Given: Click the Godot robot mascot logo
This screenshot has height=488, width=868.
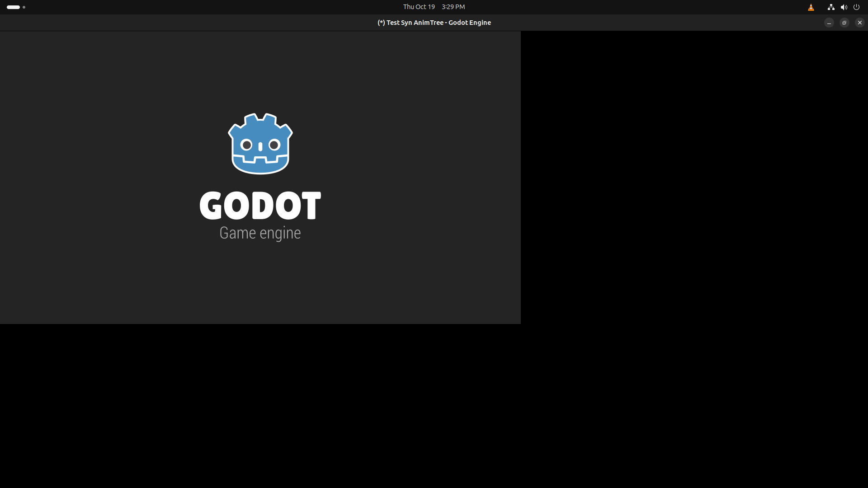Looking at the screenshot, I should coord(260,144).
